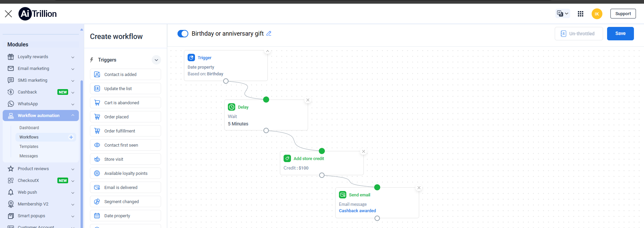Screen dimensions: 644x228
Task: Select the Store visit trigger
Action: 126,159
